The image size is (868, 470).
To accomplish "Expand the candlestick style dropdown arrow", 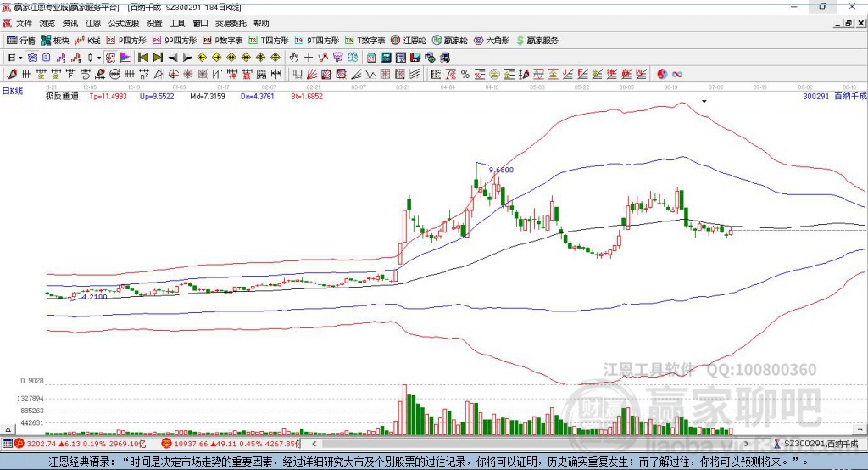I will coord(99,58).
